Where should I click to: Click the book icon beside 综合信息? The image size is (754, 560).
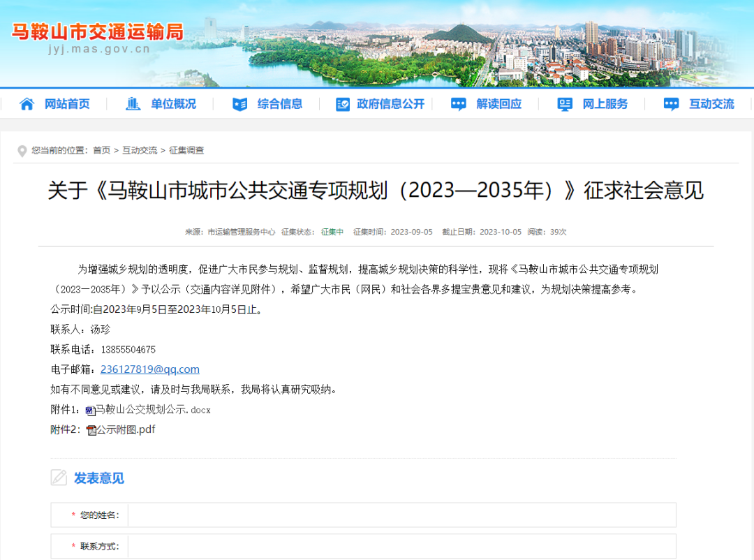[239, 104]
